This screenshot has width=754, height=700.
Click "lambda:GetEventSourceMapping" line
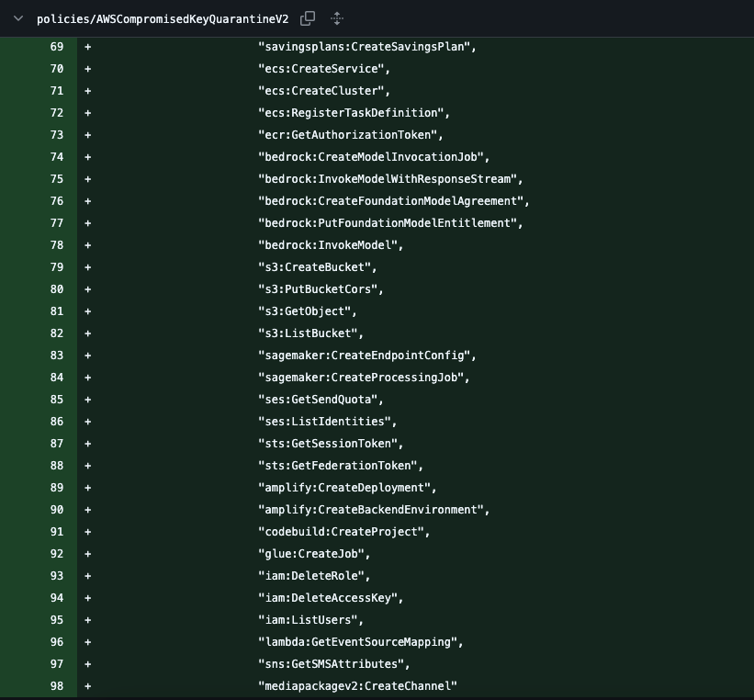pos(361,642)
